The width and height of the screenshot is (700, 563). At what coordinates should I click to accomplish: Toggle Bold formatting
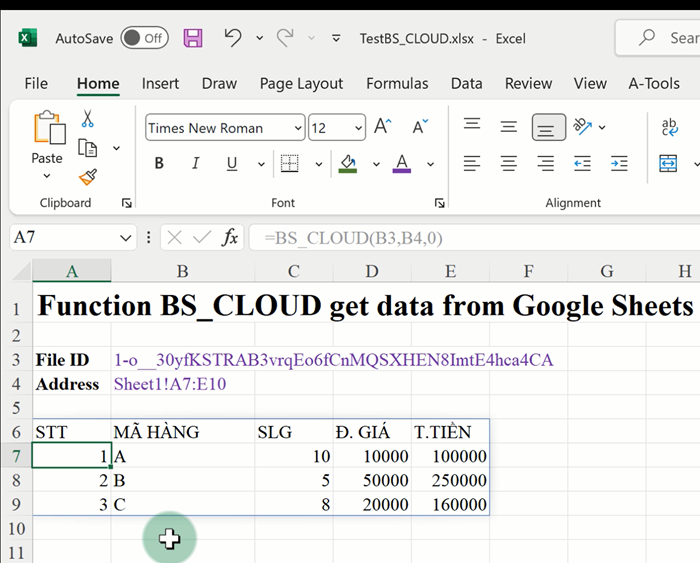point(159,163)
